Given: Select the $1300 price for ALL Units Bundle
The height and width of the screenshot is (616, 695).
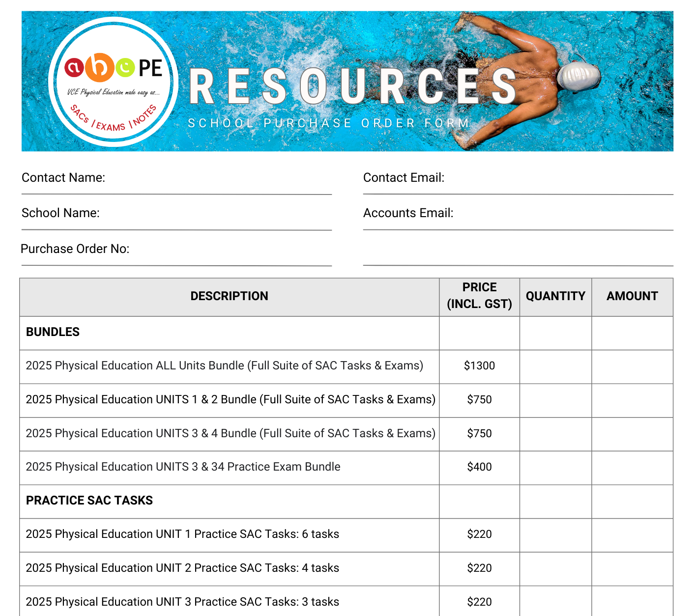Looking at the screenshot, I should [479, 366].
